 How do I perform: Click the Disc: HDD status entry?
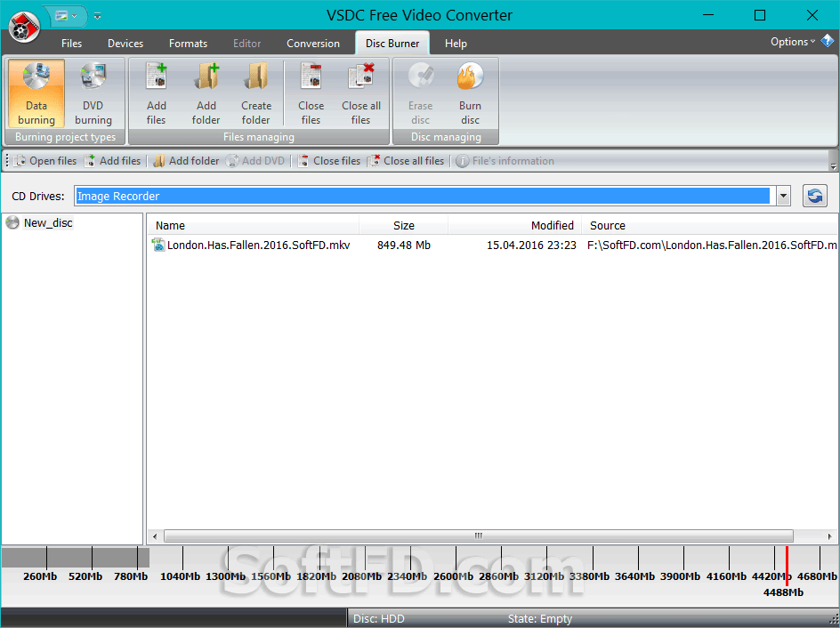pyautogui.click(x=379, y=619)
